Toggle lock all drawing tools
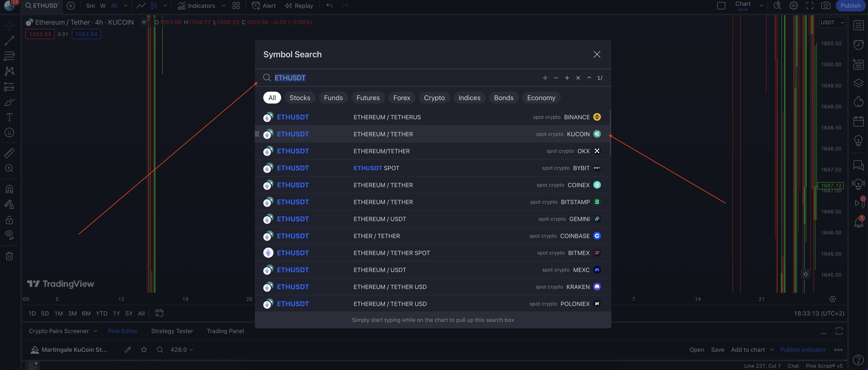The height and width of the screenshot is (370, 868). pyautogui.click(x=9, y=220)
